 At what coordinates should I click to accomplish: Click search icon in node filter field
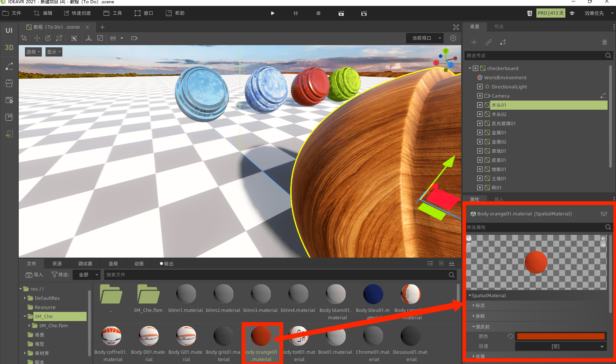click(x=608, y=55)
